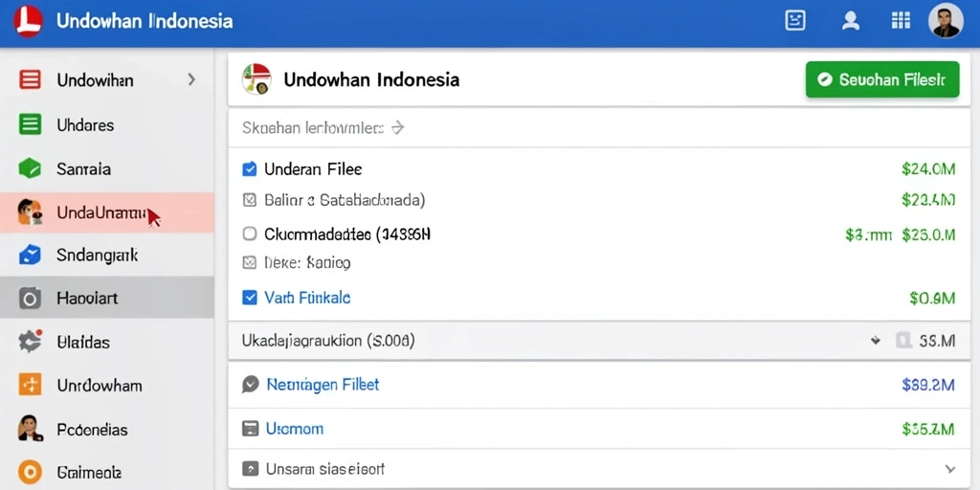The width and height of the screenshot is (980, 490).
Task: Click the gear icon beside Ulaidas
Action: [x=30, y=342]
